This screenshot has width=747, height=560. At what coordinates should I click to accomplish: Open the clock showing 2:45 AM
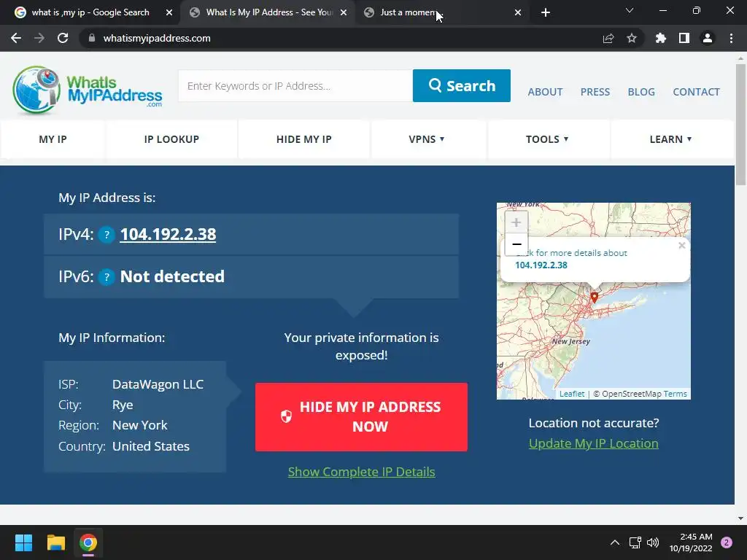[x=691, y=542]
